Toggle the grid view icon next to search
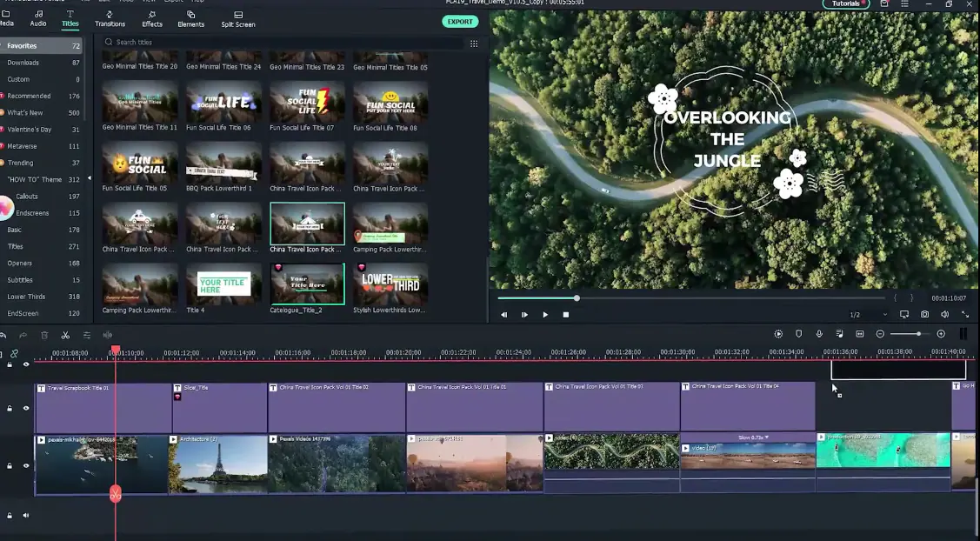This screenshot has height=541, width=980. pyautogui.click(x=474, y=43)
